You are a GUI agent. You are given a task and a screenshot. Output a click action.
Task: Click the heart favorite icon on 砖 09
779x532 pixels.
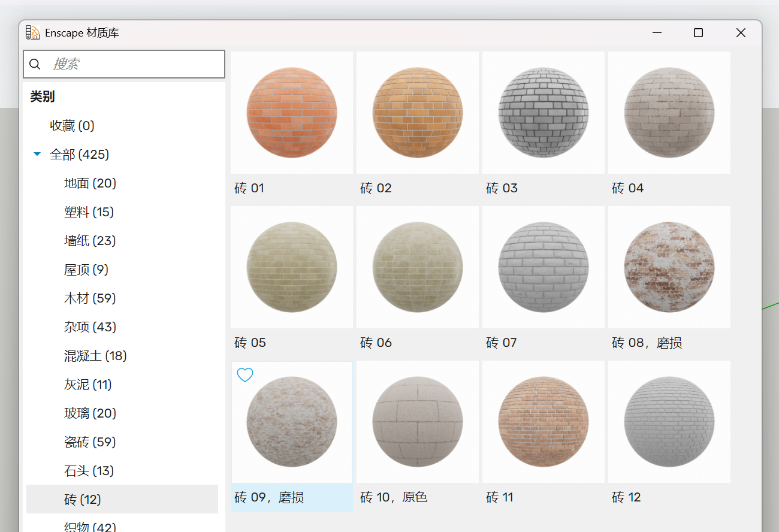(245, 375)
